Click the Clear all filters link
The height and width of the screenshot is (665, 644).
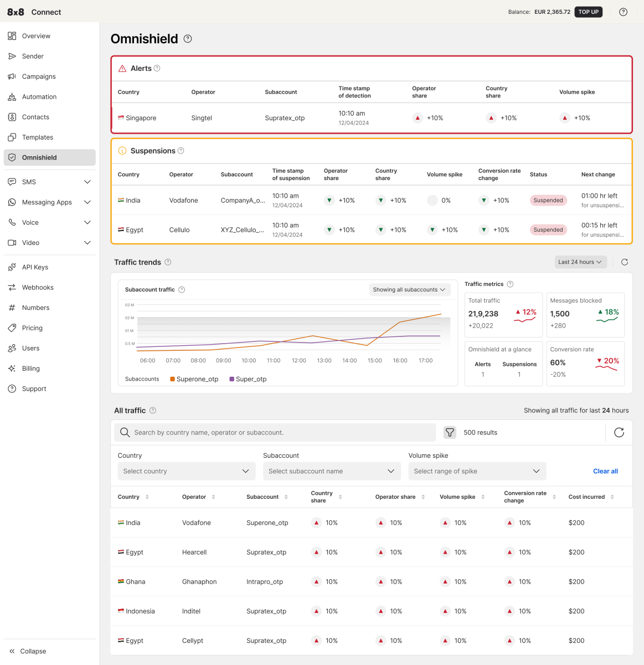(605, 471)
